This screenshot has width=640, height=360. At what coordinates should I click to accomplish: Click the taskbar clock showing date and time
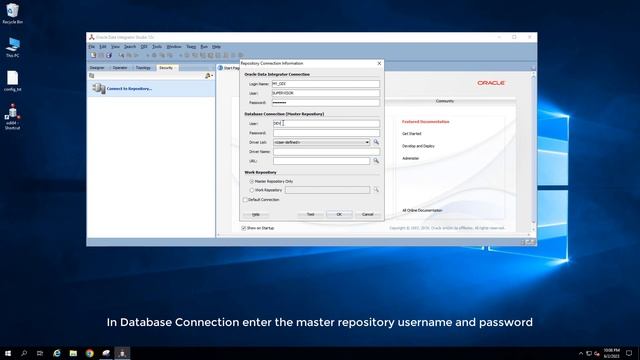click(611, 353)
